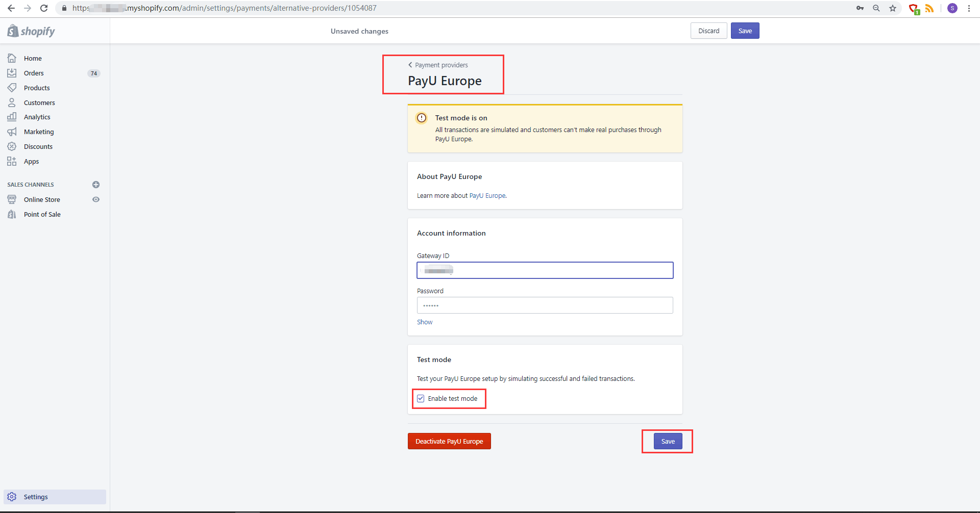Click the Password input field
Screen dimensions: 980x513
click(x=545, y=305)
